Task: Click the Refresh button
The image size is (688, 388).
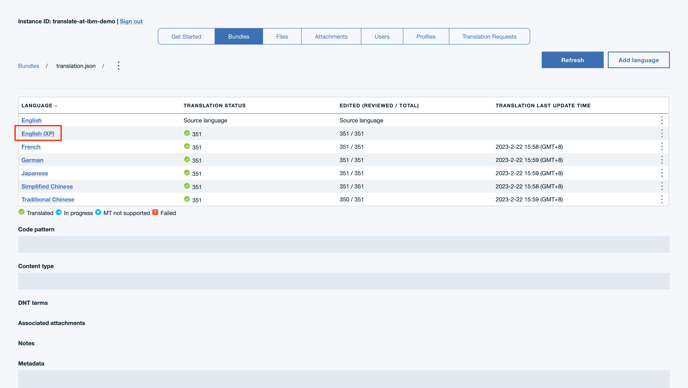Action: tap(573, 60)
